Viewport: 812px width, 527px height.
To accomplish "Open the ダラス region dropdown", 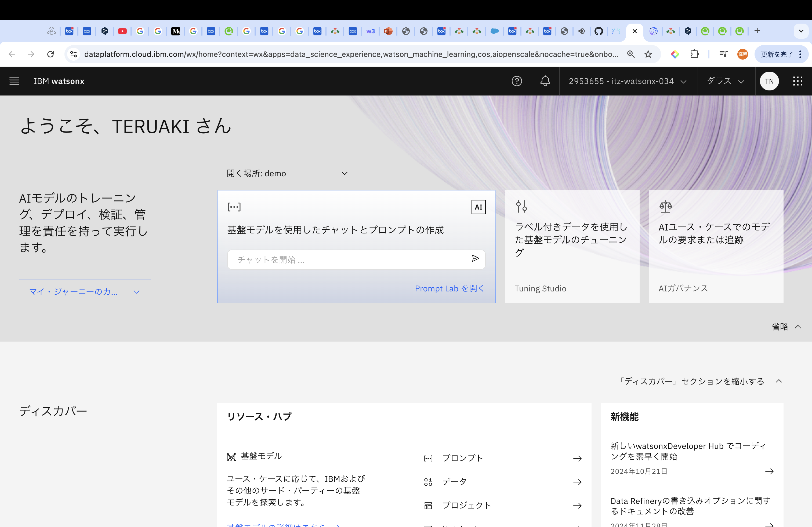I will tap(725, 81).
